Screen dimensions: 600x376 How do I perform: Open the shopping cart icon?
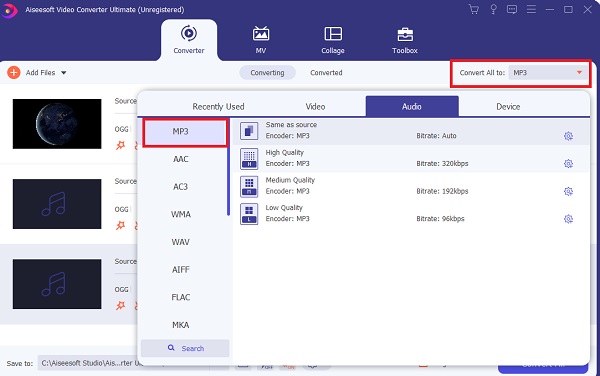[474, 9]
